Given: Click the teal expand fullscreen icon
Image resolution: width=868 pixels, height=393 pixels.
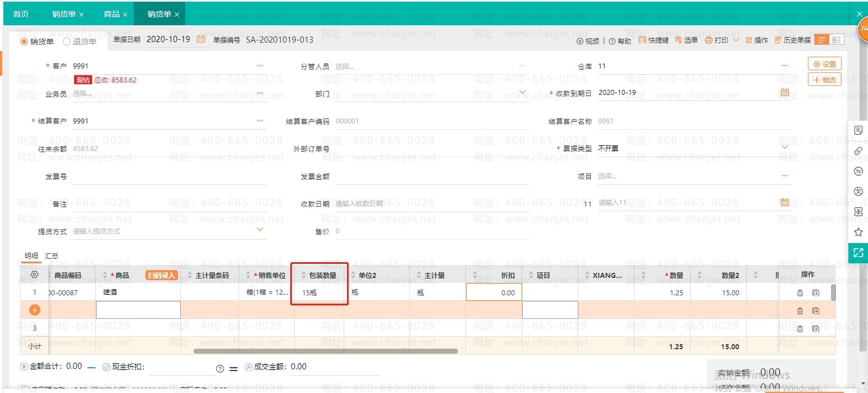Looking at the screenshot, I should (858, 253).
